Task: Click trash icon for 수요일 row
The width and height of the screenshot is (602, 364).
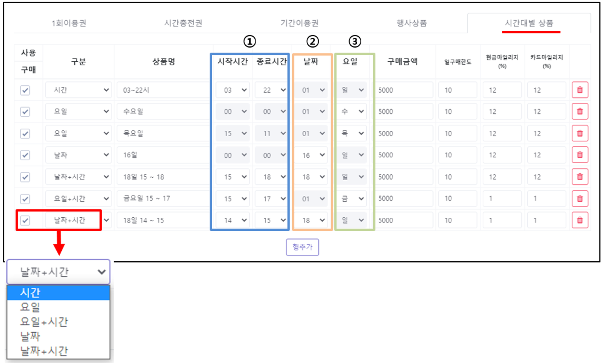Action: click(580, 112)
